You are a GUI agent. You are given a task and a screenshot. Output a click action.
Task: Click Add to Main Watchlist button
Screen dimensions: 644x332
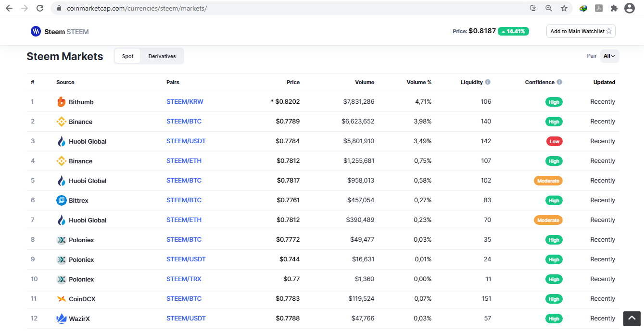click(581, 31)
